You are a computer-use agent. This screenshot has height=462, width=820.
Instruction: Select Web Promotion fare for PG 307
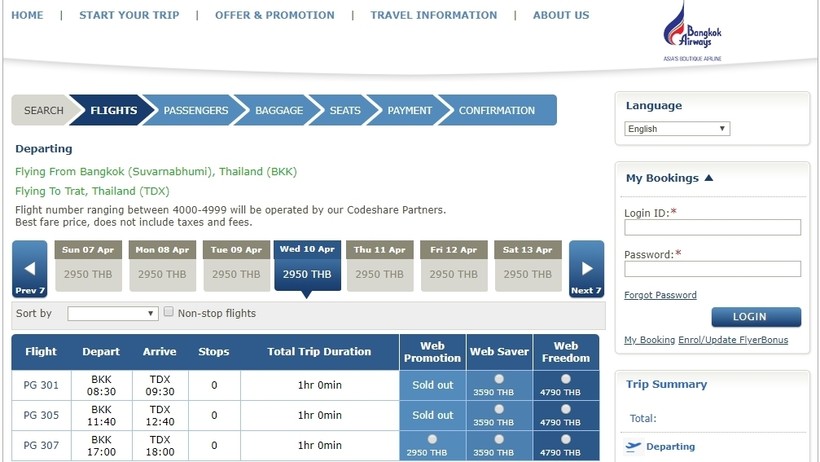point(432,439)
